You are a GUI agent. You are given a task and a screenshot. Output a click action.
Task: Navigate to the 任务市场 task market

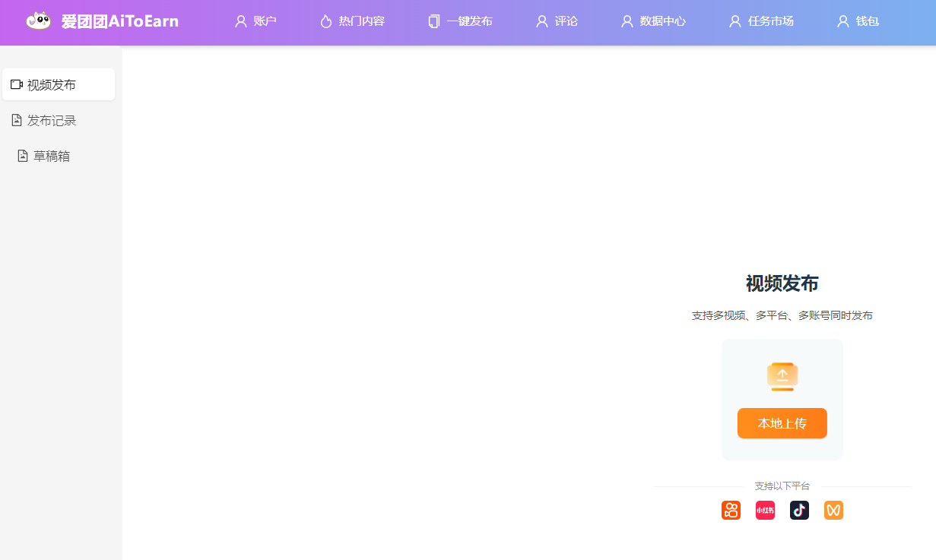761,21
